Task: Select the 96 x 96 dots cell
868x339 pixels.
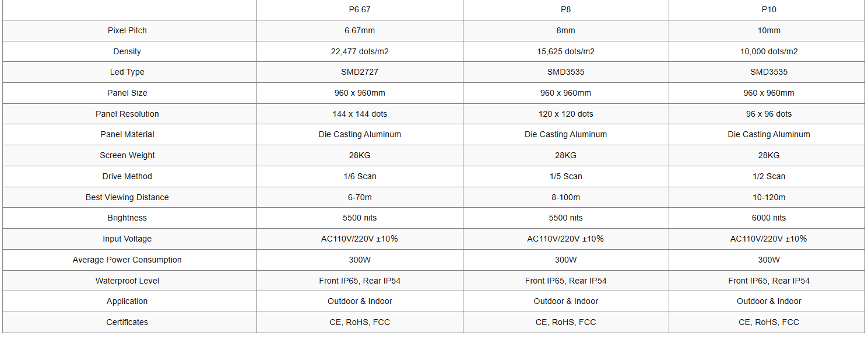Action: (768, 114)
